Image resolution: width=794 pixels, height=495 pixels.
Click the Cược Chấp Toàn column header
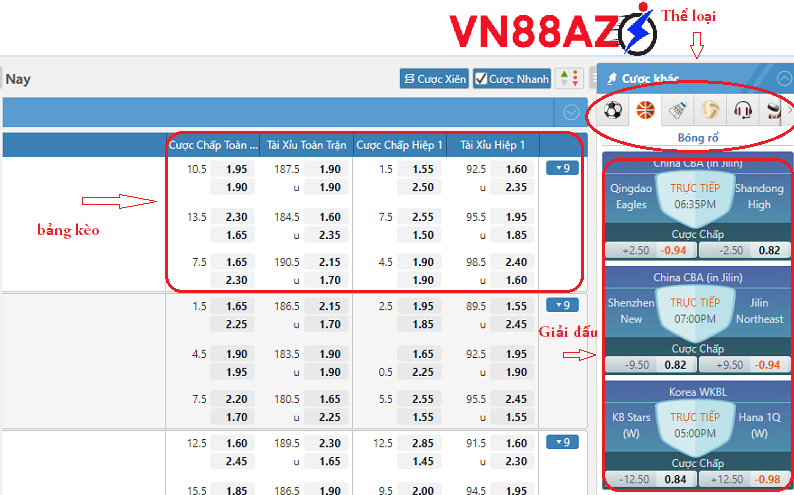(x=213, y=145)
